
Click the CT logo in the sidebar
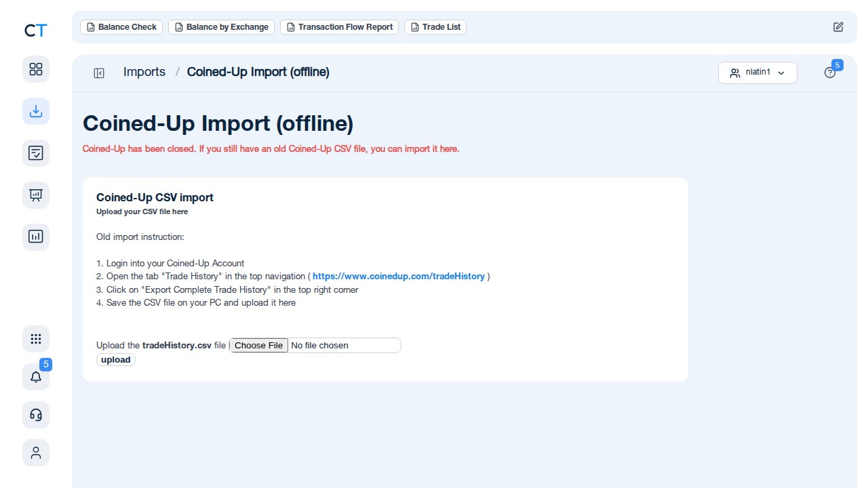[36, 30]
